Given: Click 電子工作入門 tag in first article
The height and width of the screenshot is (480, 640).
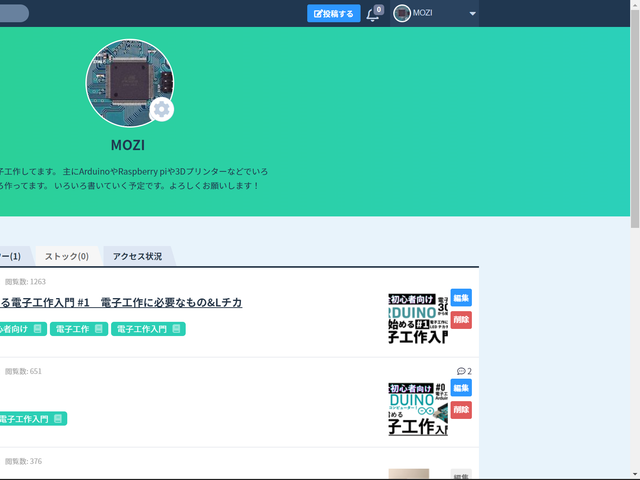Looking at the screenshot, I should coord(148,329).
